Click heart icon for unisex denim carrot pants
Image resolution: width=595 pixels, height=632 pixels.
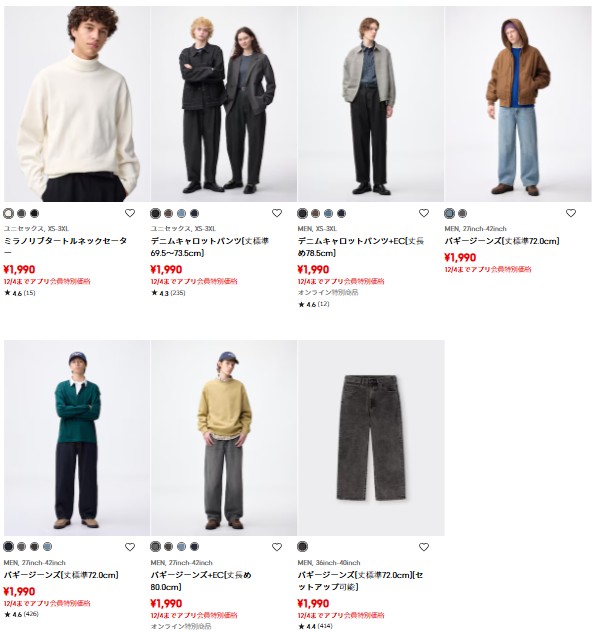click(x=277, y=213)
